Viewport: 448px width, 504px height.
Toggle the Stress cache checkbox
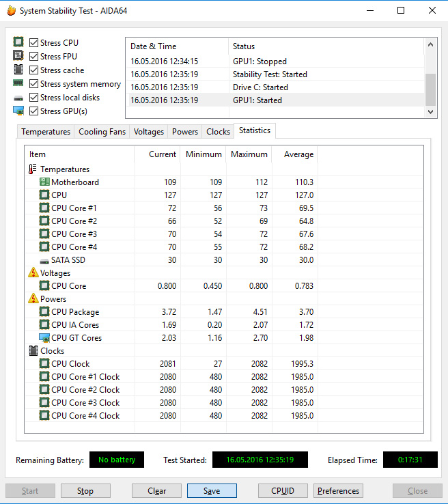(x=33, y=70)
